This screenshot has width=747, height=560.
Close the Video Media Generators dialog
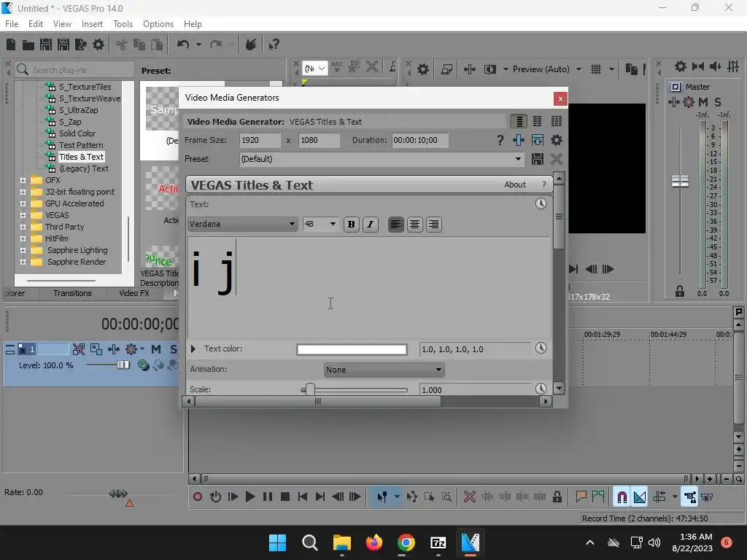[x=560, y=98]
